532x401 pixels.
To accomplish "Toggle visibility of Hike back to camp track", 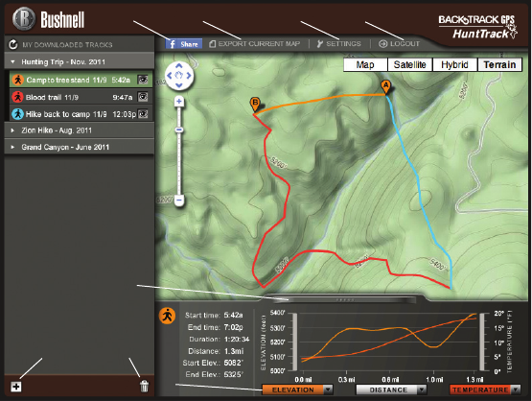I will [x=143, y=113].
